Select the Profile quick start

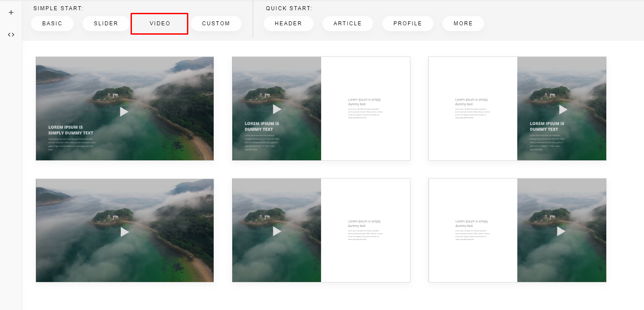[408, 24]
